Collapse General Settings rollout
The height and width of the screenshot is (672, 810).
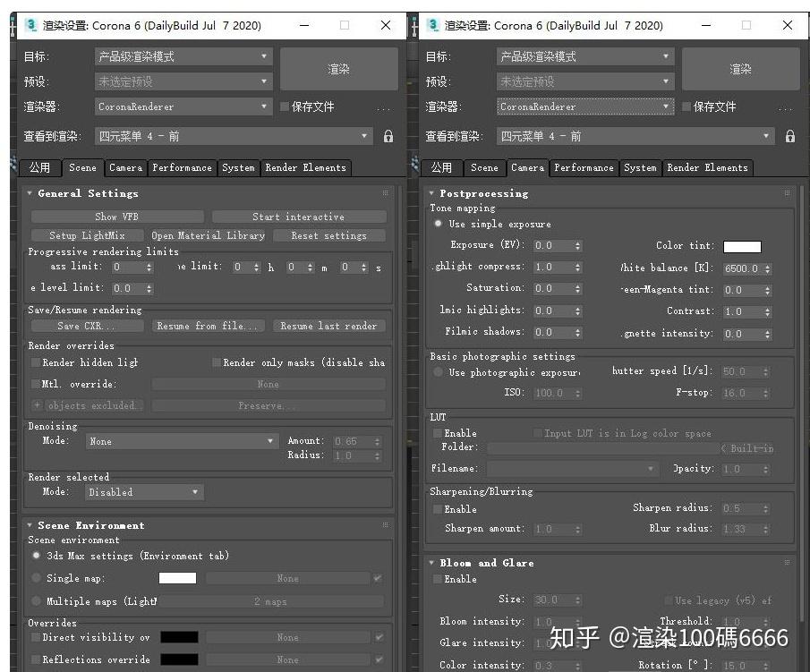(30, 192)
